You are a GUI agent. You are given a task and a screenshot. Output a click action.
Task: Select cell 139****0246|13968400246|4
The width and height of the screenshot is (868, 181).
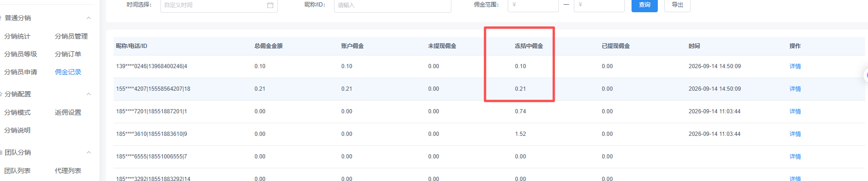[x=152, y=66]
